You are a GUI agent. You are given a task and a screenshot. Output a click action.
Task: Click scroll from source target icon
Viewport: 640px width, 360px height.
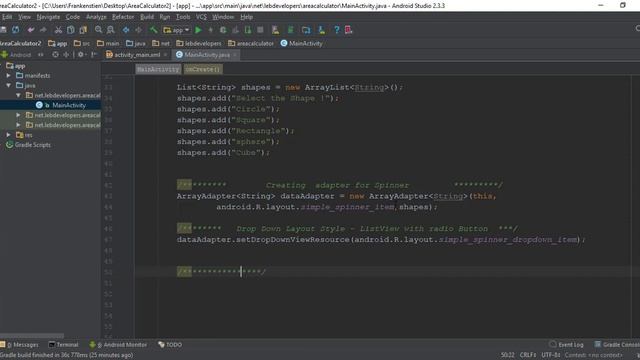click(56, 55)
